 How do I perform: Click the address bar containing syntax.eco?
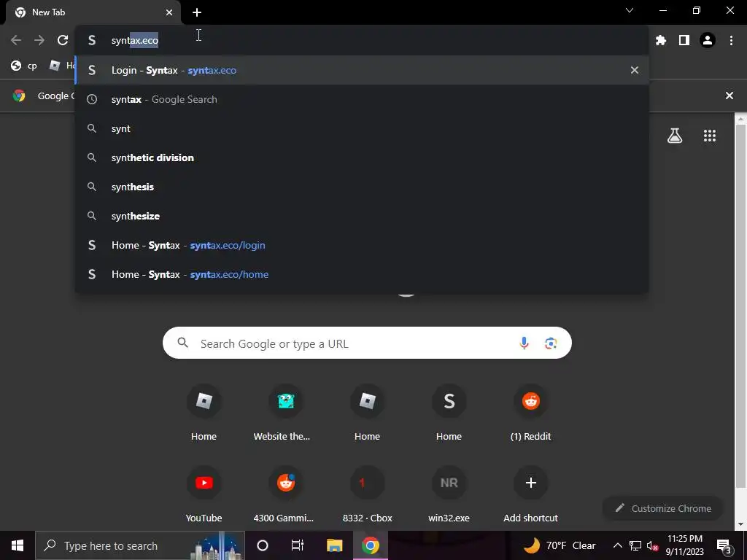coord(362,41)
